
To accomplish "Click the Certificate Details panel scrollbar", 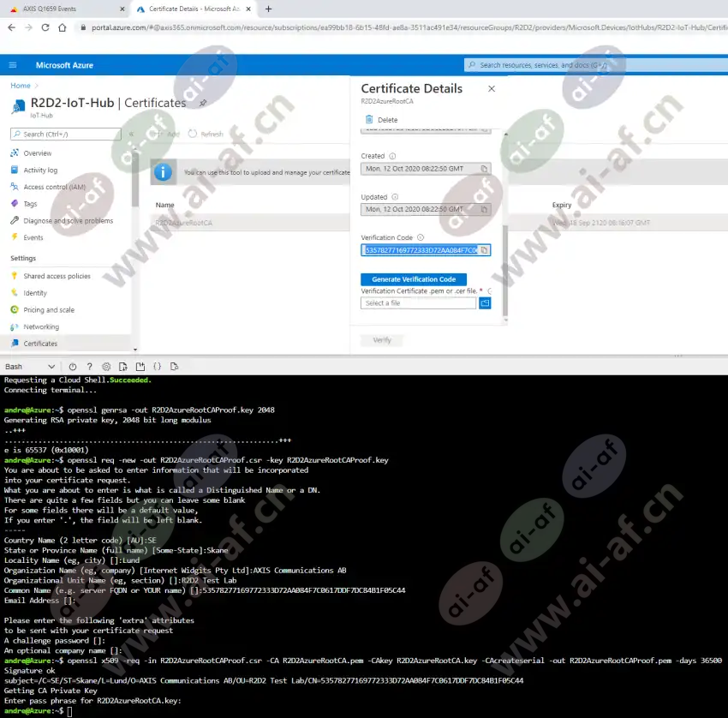I will 505,271.
